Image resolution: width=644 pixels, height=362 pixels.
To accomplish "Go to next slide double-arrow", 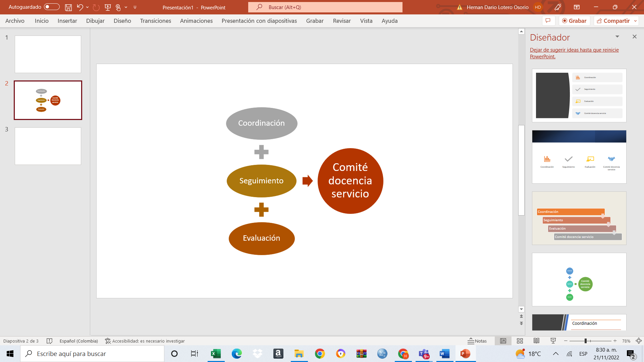I will coord(521,323).
